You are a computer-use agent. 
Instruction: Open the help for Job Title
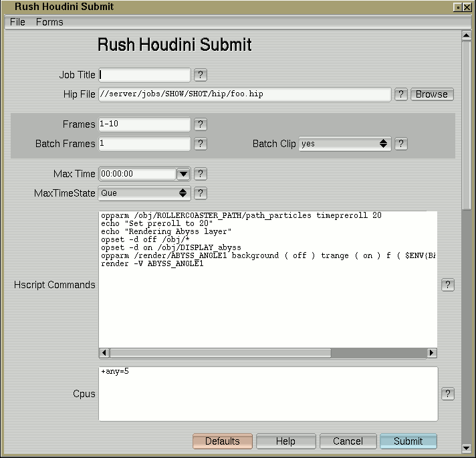click(201, 75)
